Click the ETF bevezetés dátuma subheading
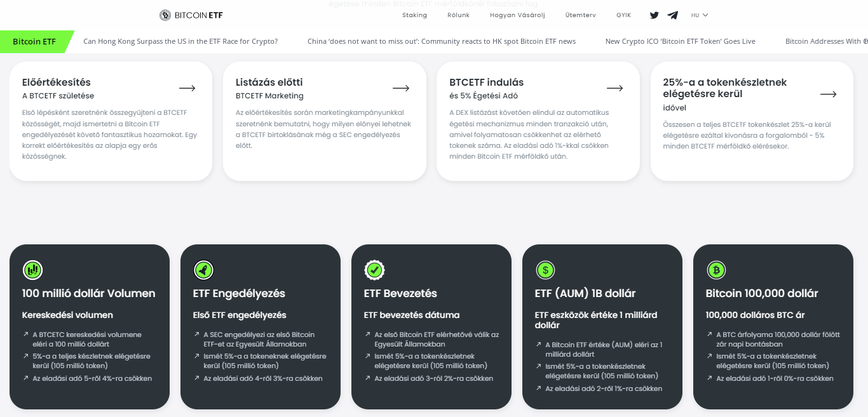The image size is (868, 417). pos(412,315)
